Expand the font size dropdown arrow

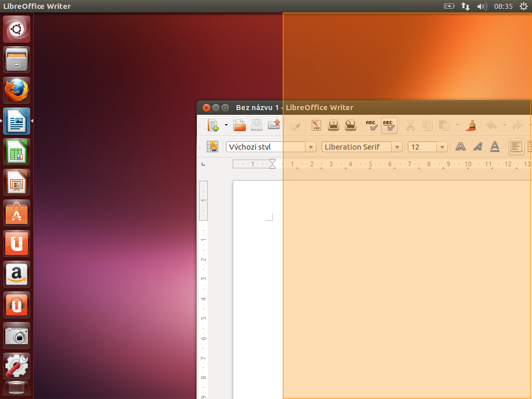click(x=442, y=147)
